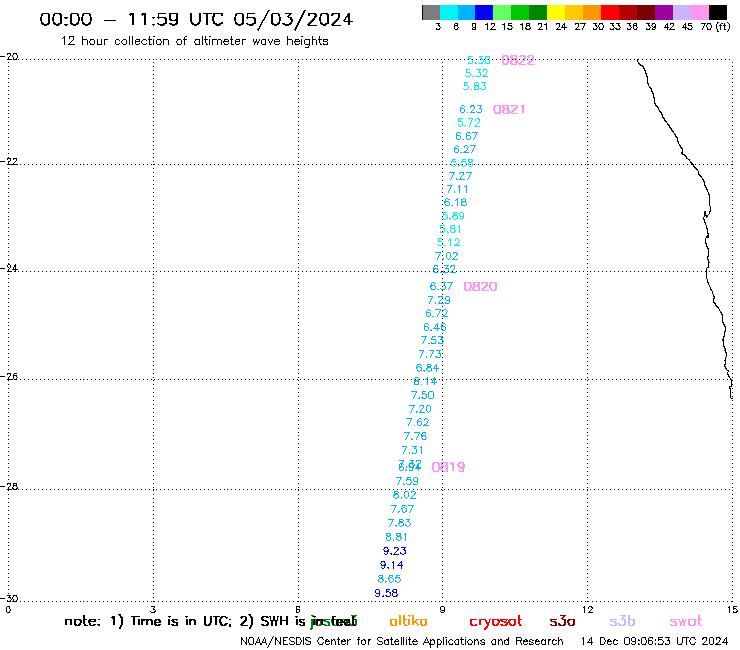Click wave height value 7.62
Image resolution: width=740 pixels, height=650 pixels.
pyautogui.click(x=418, y=422)
